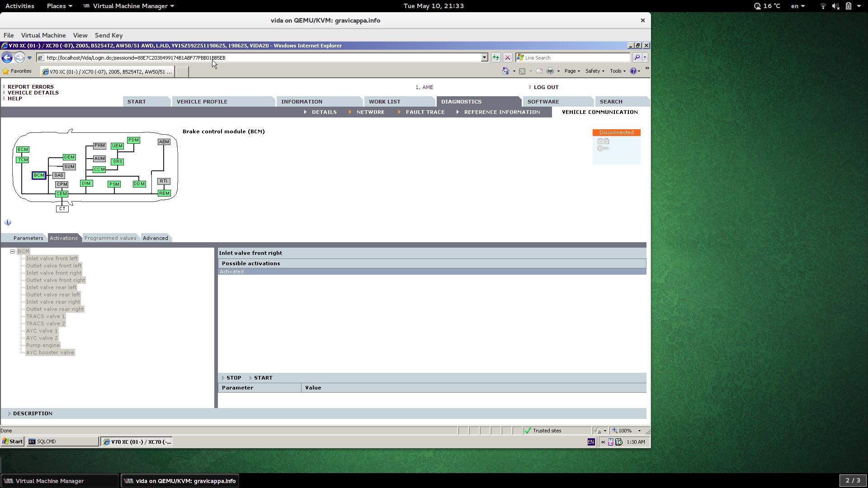Click the Favorites star icon in browser
The height and width of the screenshot is (488, 868).
click(x=6, y=71)
